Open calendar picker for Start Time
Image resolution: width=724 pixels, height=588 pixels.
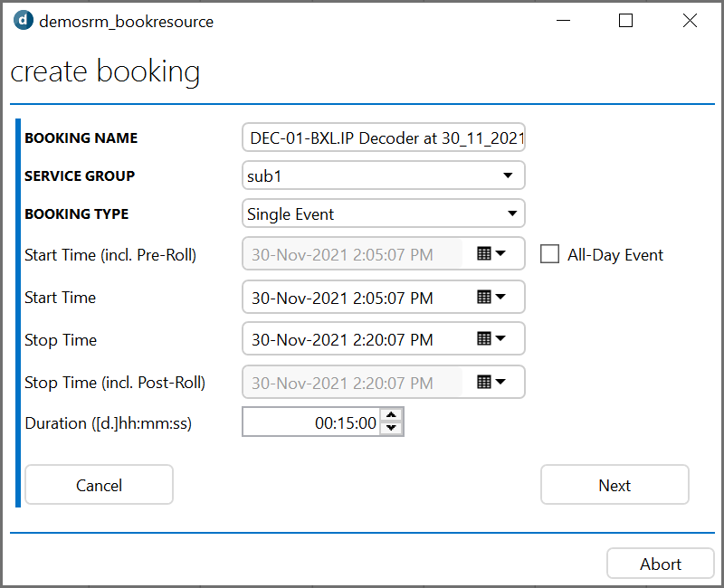[x=491, y=297]
